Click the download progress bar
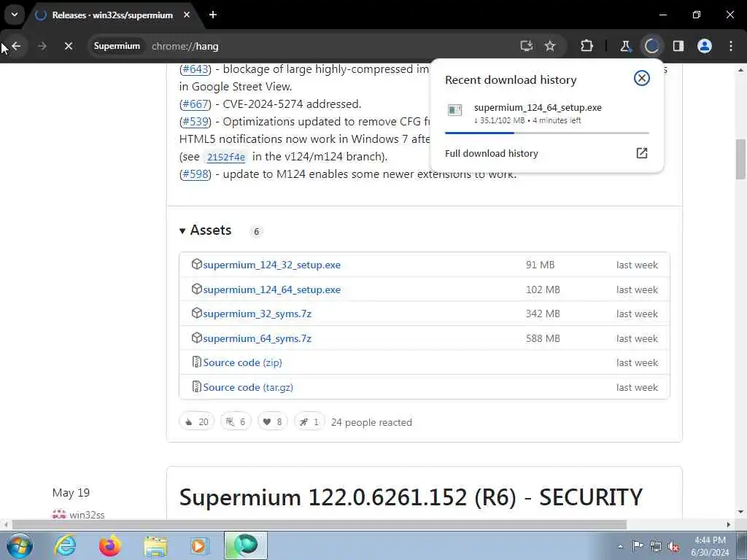 click(x=547, y=133)
